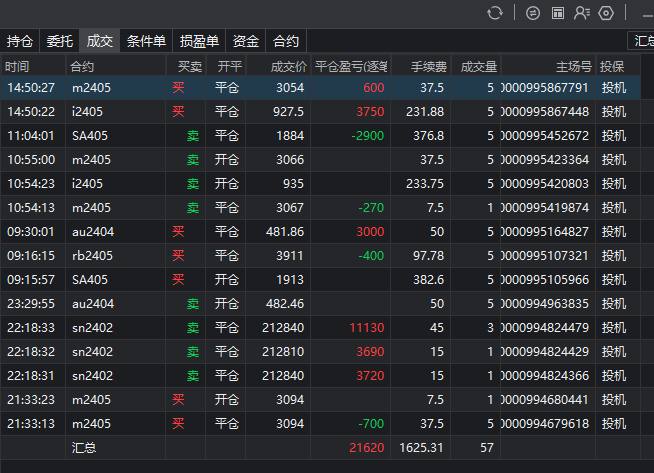654x473 pixels.
Task: Select the 11:04:01 SA405 trade row
Action: [300, 136]
